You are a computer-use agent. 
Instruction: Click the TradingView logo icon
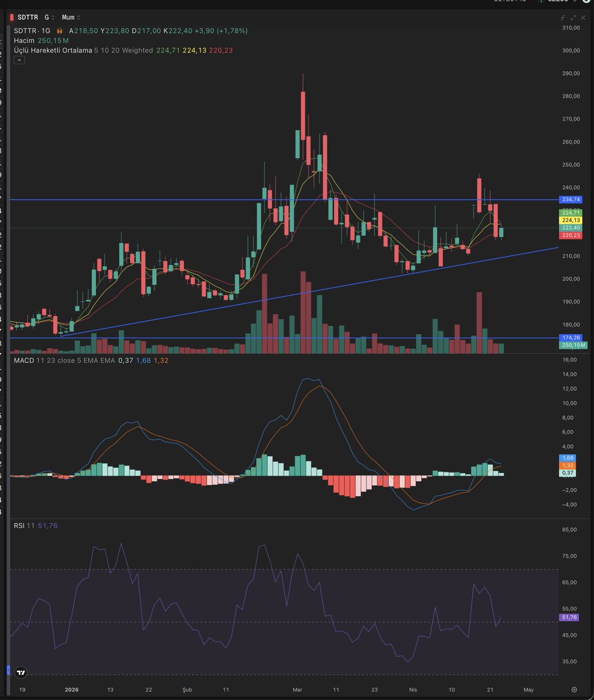pyautogui.click(x=21, y=672)
